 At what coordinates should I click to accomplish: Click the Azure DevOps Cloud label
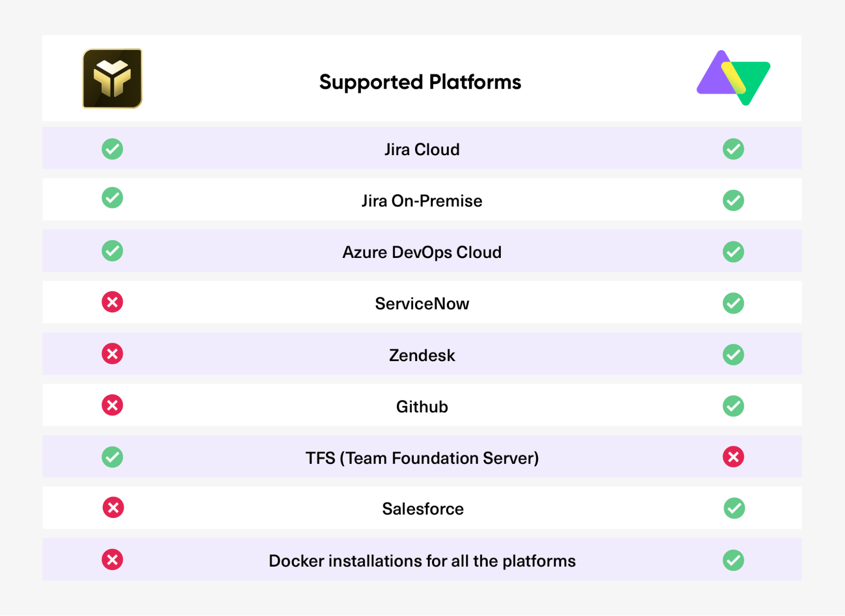tap(422, 252)
